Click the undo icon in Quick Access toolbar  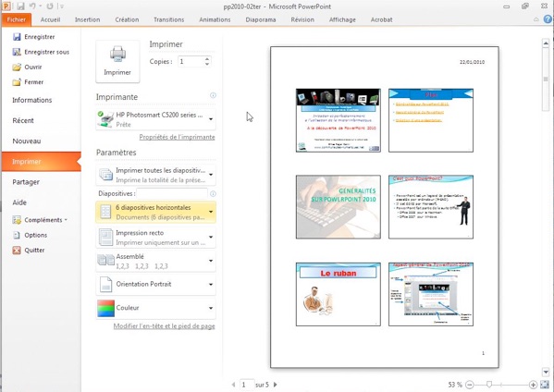(x=32, y=6)
